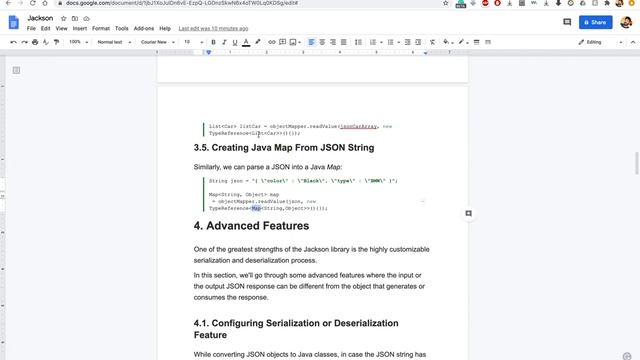Open the Add-ons menu
The image size is (640, 360).
[x=144, y=29]
